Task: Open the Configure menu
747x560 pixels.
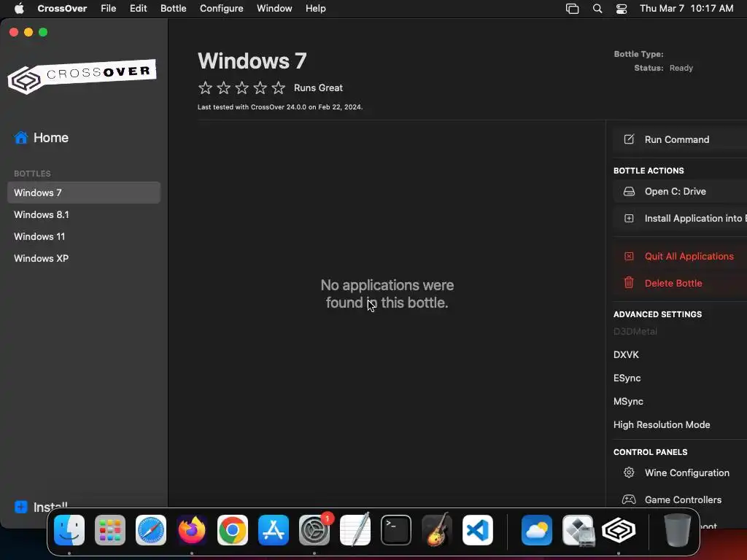Action: pos(222,8)
